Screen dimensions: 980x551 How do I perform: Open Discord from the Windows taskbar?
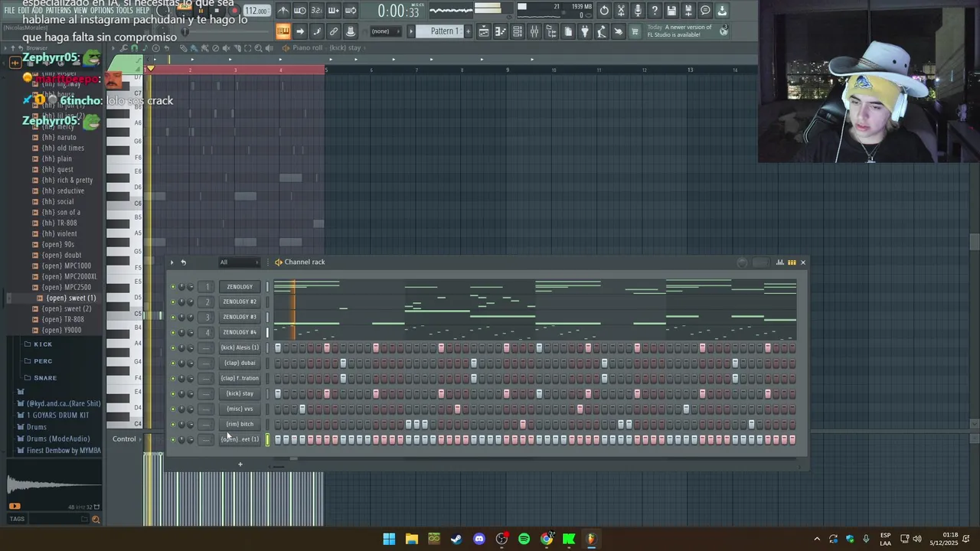click(x=479, y=539)
